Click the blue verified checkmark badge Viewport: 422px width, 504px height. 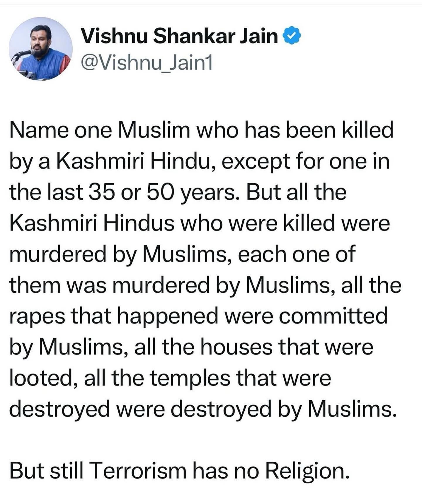292,36
